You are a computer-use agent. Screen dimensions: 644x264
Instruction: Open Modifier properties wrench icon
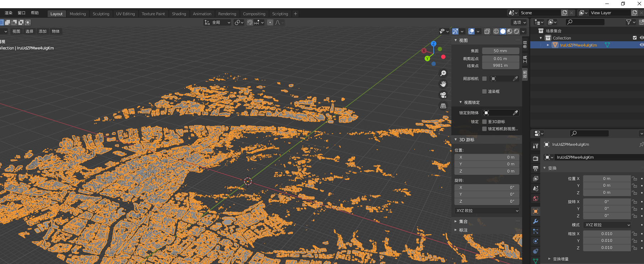(536, 221)
